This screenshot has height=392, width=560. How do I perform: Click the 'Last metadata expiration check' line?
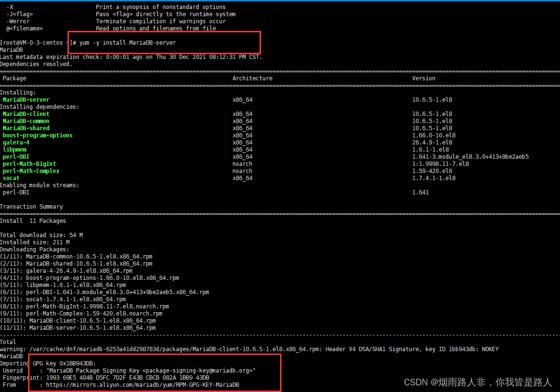tap(131, 57)
